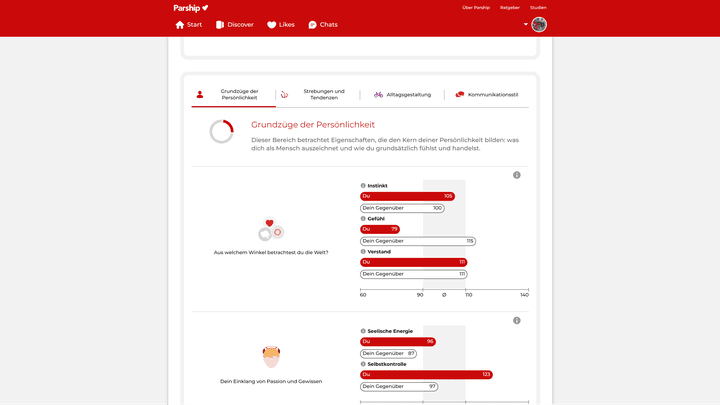Click the profile avatar picture
Image resolution: width=720 pixels, height=405 pixels.
click(x=539, y=24)
